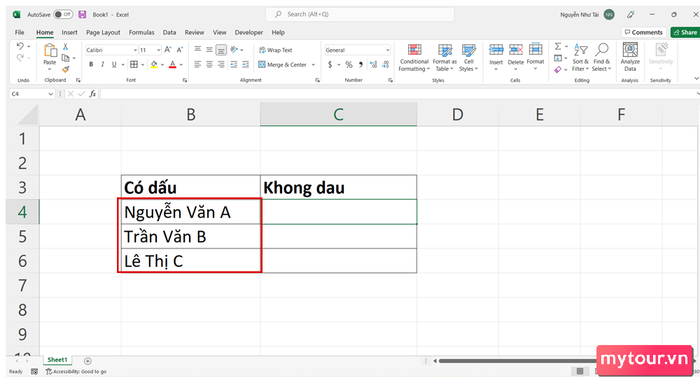700x385 pixels.
Task: Click the Middle Align icon
Action: click(209, 50)
